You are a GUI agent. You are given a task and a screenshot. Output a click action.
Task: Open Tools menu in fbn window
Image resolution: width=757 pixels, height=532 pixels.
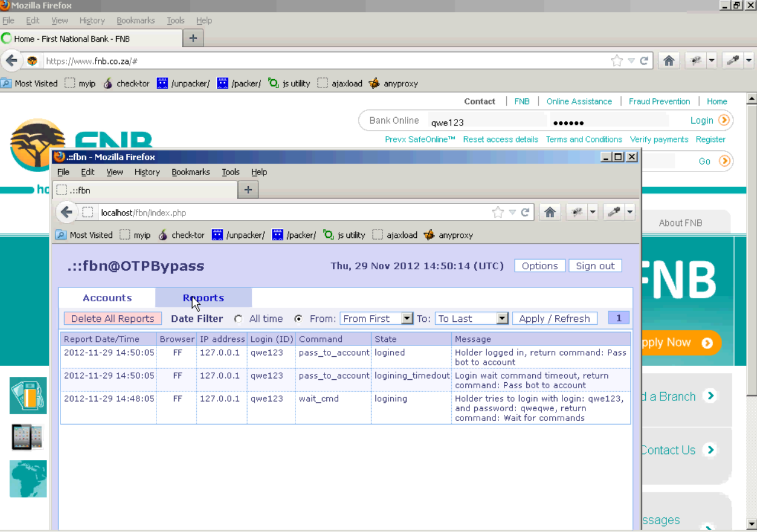point(230,172)
